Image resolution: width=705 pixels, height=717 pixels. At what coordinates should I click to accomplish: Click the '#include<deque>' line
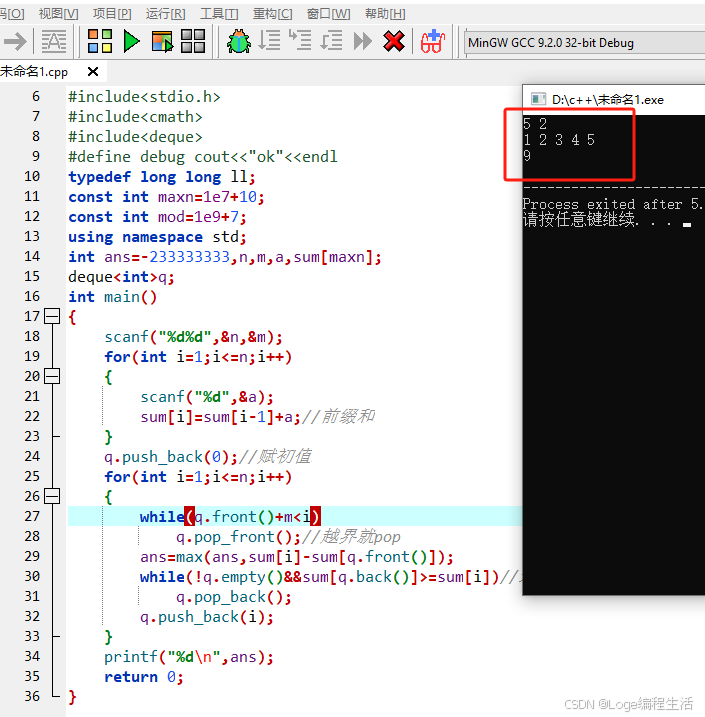coord(135,137)
